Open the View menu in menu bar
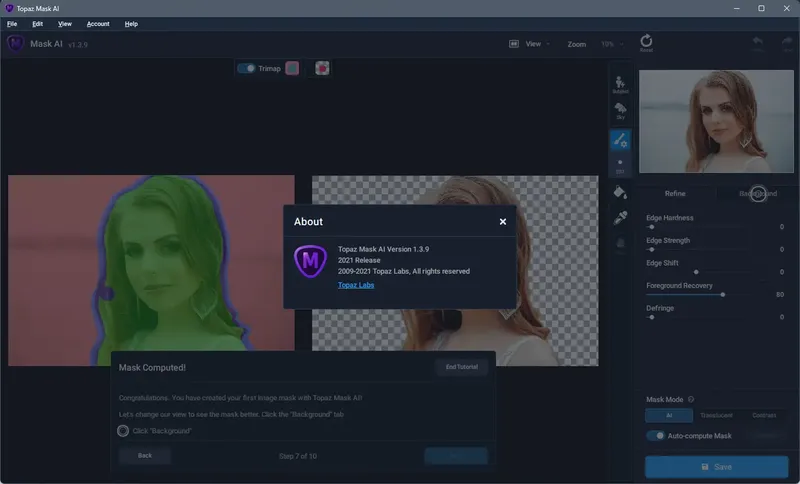800x484 pixels. tap(65, 24)
